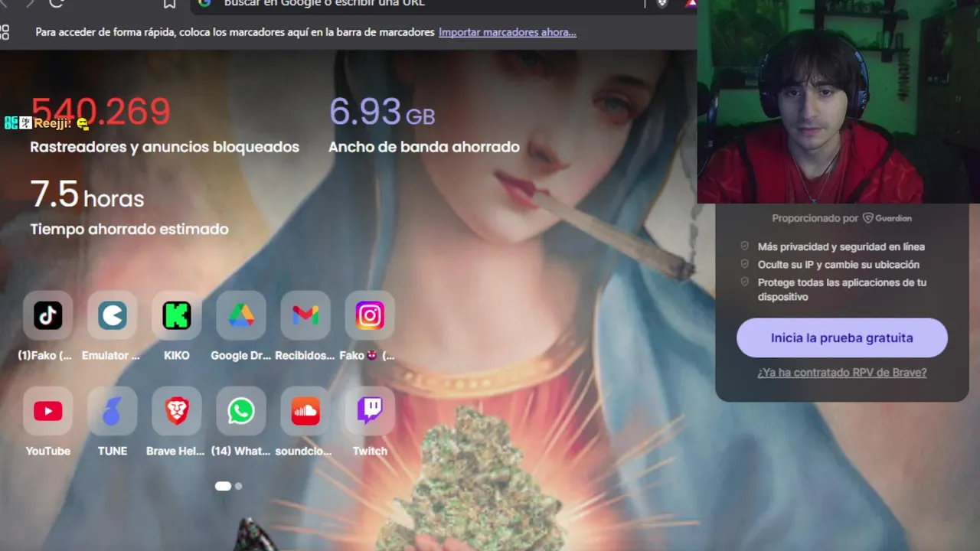Open the Google Drive shortcut tile
The height and width of the screenshot is (551, 980).
pyautogui.click(x=240, y=315)
